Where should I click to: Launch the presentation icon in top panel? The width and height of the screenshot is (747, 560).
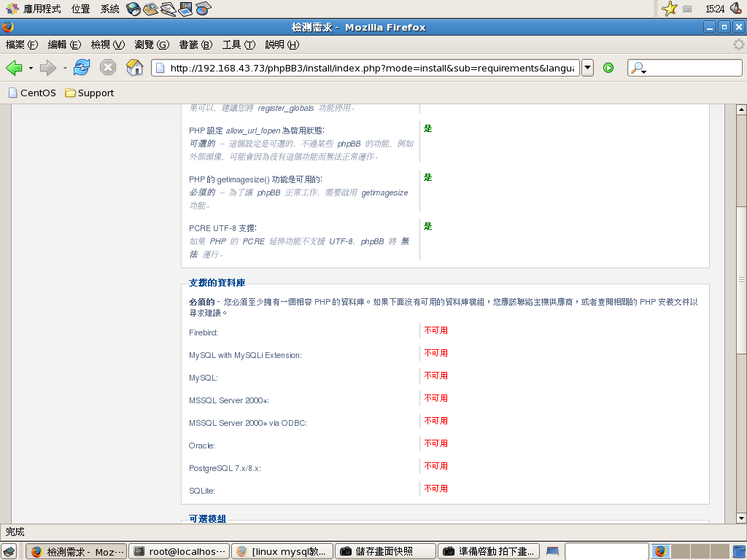pyautogui.click(x=186, y=9)
